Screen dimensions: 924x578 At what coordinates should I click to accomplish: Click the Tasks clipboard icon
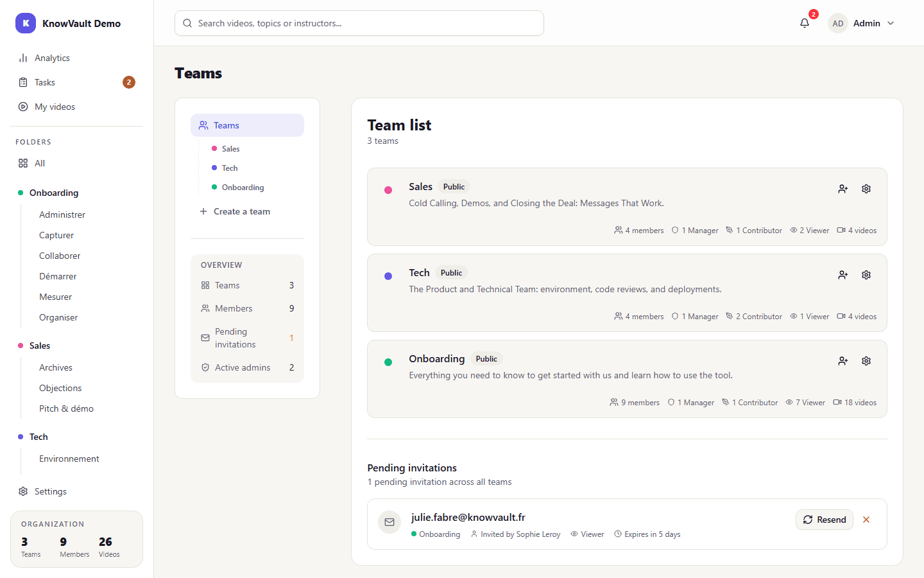pyautogui.click(x=23, y=82)
